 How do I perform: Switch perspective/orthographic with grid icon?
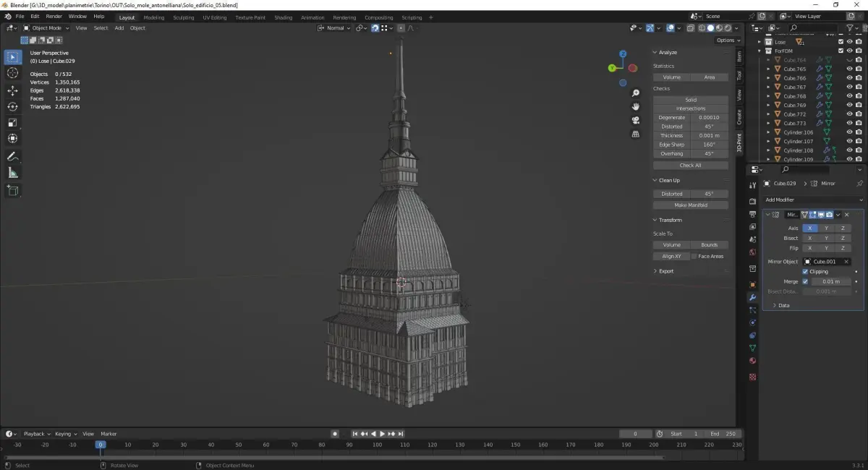coord(636,134)
